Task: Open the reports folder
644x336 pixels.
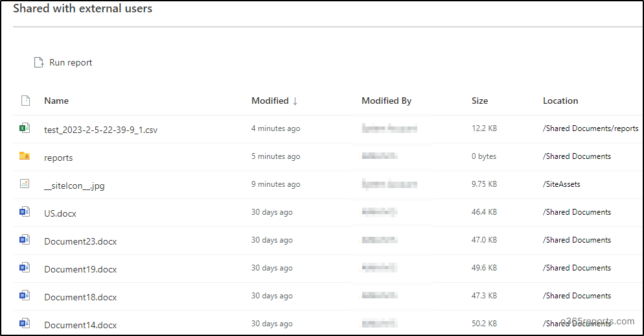Action: click(x=58, y=158)
